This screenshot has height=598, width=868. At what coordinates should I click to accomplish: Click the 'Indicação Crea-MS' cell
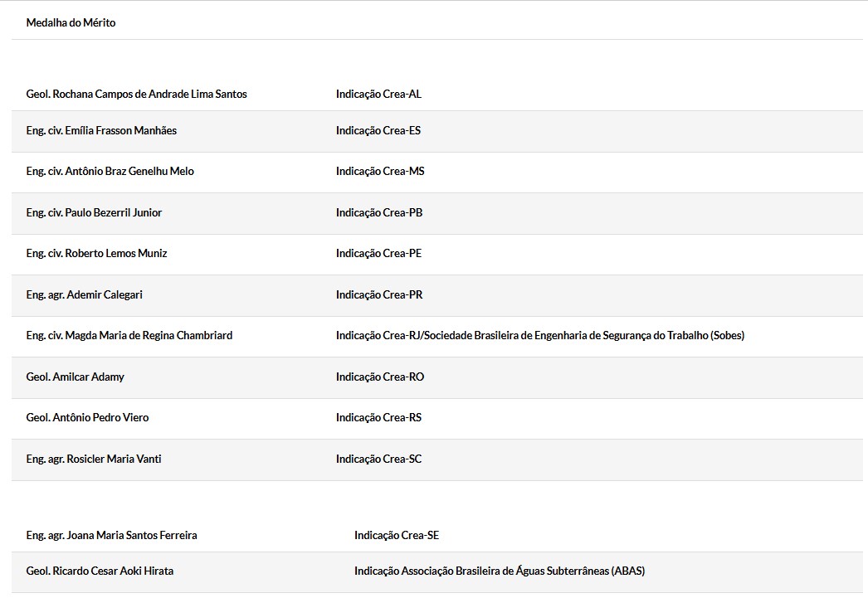380,172
